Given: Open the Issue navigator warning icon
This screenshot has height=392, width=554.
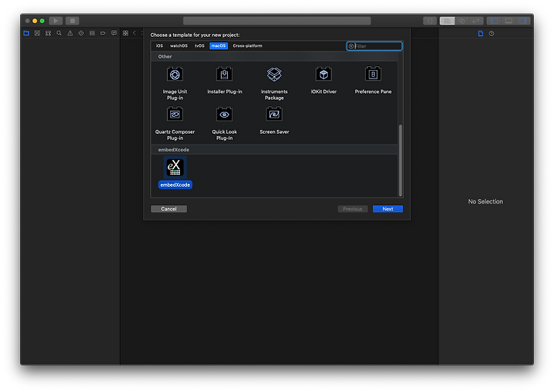Looking at the screenshot, I should [70, 33].
